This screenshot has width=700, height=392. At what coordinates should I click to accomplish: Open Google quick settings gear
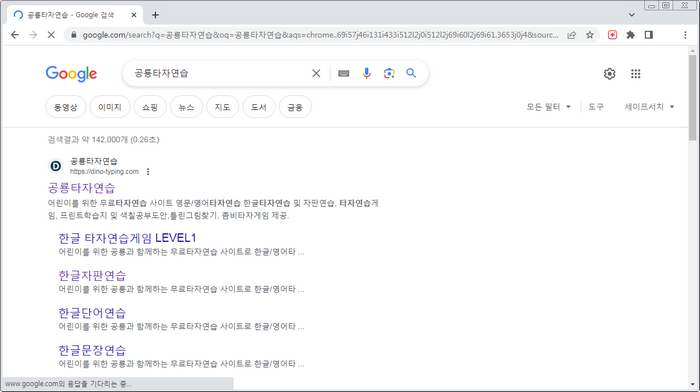click(609, 74)
